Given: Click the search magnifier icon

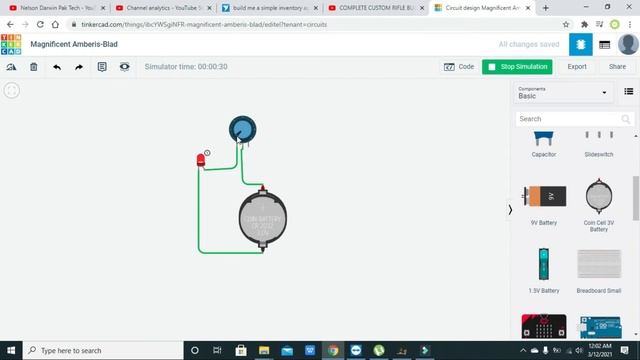Looking at the screenshot, I should click(626, 119).
